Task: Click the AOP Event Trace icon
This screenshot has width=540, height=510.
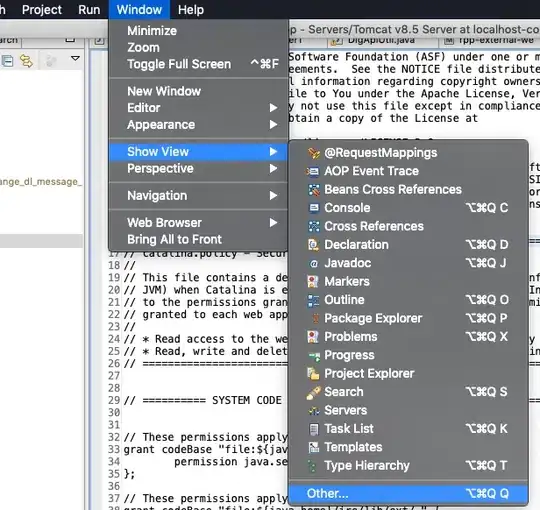Action: [313, 171]
